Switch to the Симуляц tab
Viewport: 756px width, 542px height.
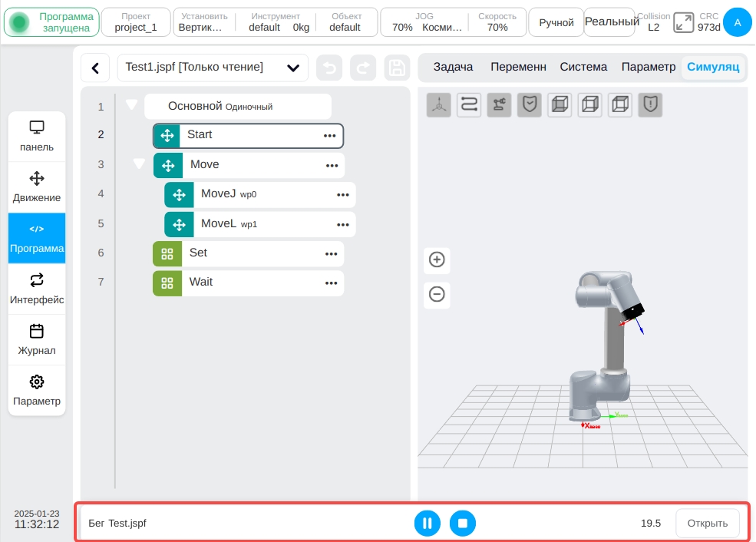[713, 67]
